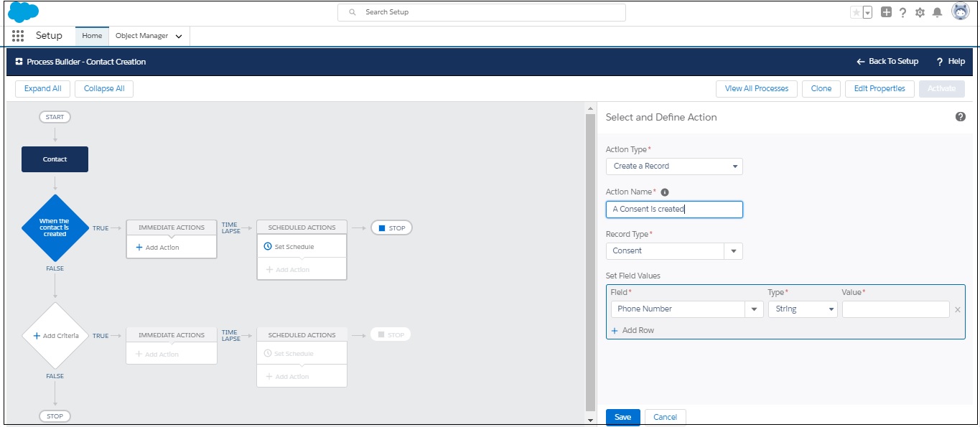Image resolution: width=980 pixels, height=427 pixels.
Task: Open the App Launcher grid icon
Action: (x=18, y=36)
